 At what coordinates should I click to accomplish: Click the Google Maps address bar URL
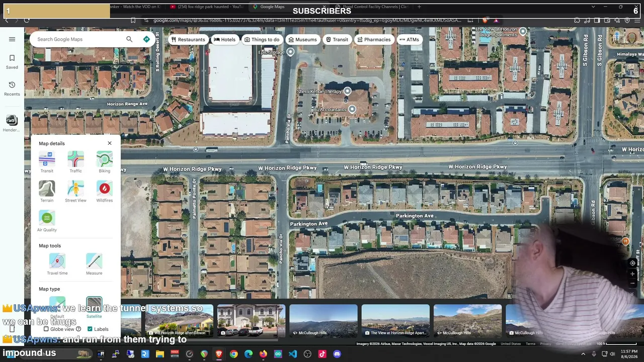307,21
